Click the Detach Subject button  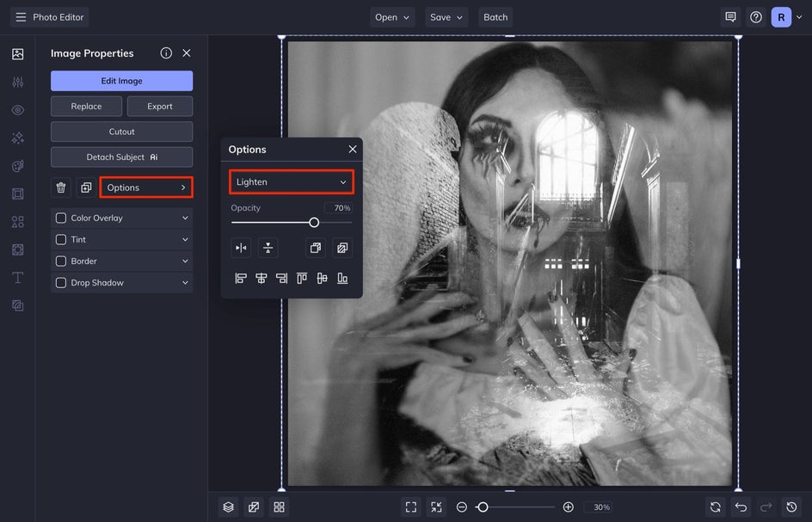[x=121, y=157]
